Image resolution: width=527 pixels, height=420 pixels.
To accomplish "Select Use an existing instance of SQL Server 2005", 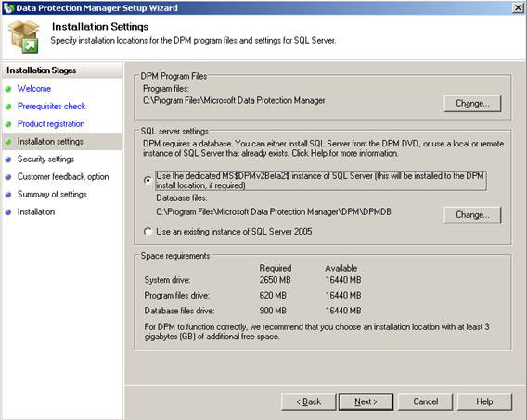I will click(148, 232).
